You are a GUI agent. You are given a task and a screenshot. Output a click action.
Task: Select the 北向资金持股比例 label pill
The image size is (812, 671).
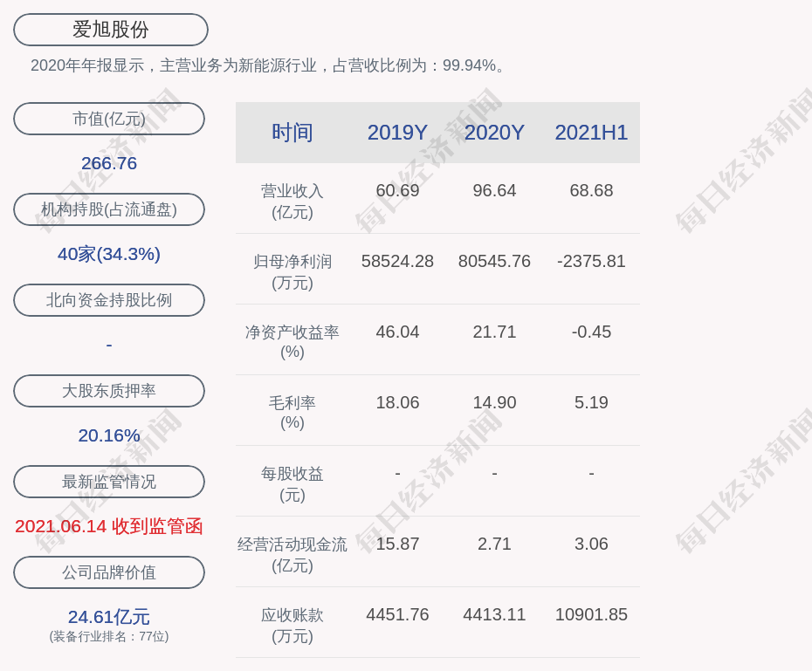[x=109, y=300]
